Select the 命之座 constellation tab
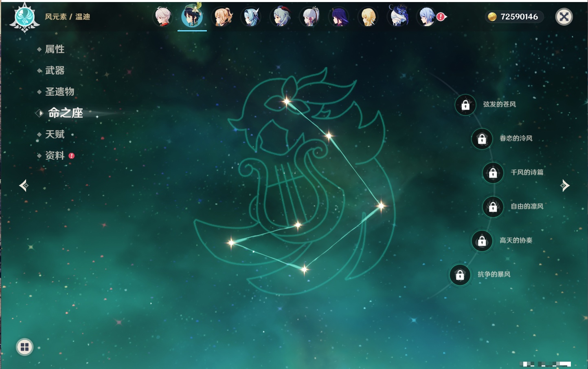Image resolution: width=588 pixels, height=369 pixels. click(65, 113)
